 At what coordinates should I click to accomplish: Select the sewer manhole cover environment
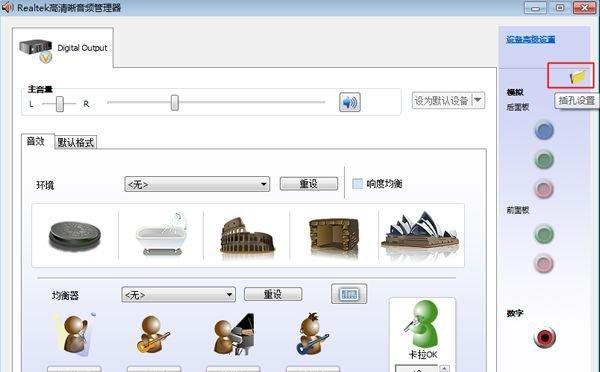pos(75,236)
